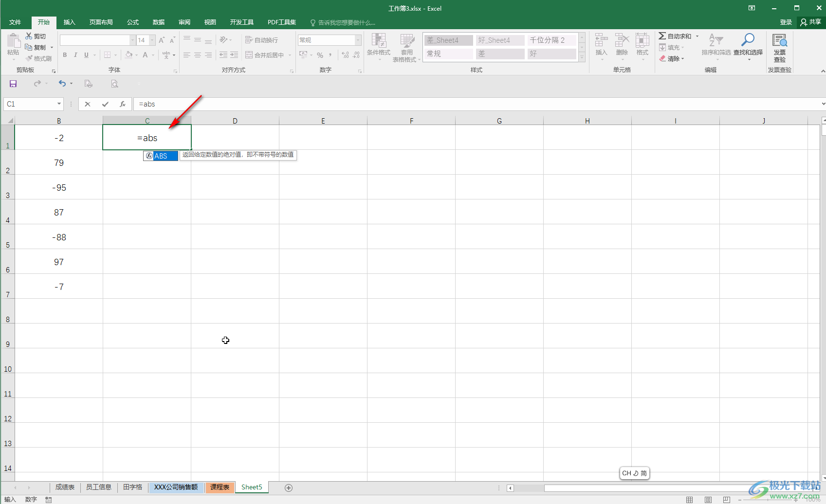Expand Merge and Center (合并后居中) options arrow
Image resolution: width=826 pixels, height=504 pixels.
pos(290,55)
